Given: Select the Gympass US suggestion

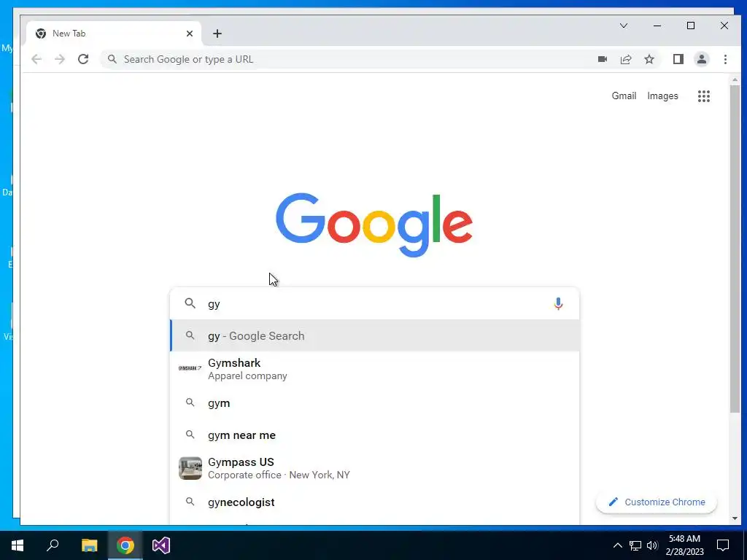Looking at the screenshot, I should (x=375, y=468).
